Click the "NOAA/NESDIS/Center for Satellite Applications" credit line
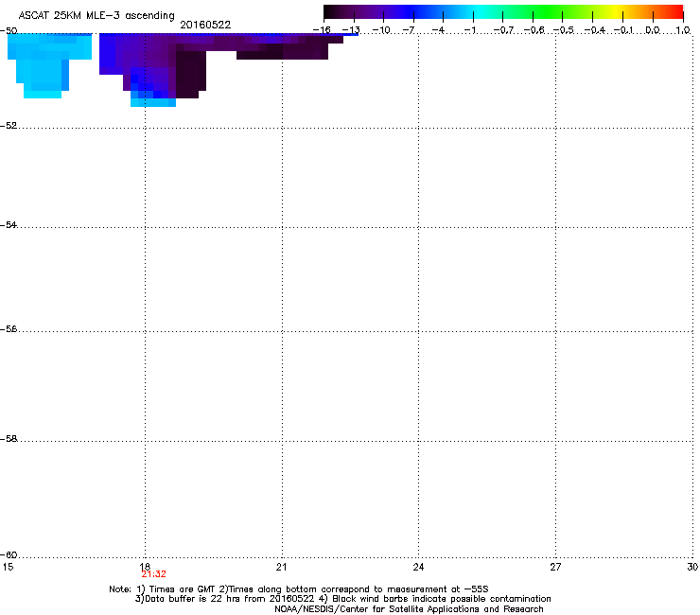This screenshot has width=700, height=615. [x=409, y=609]
